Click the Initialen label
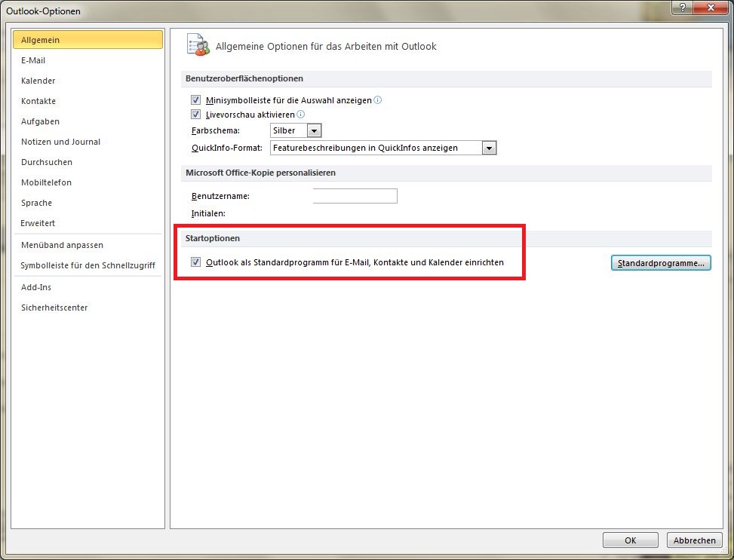This screenshot has height=560, width=734. (x=208, y=213)
